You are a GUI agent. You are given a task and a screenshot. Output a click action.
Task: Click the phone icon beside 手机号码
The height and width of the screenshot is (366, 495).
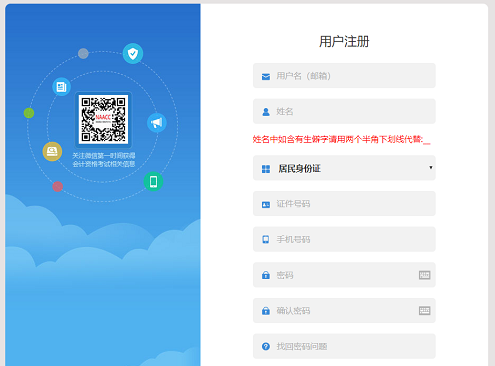266,239
